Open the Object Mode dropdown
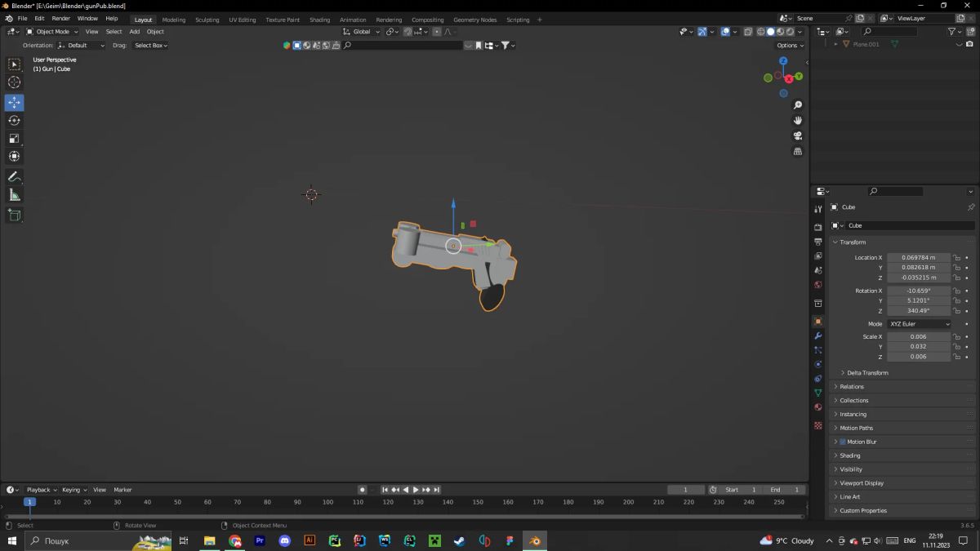 [51, 32]
